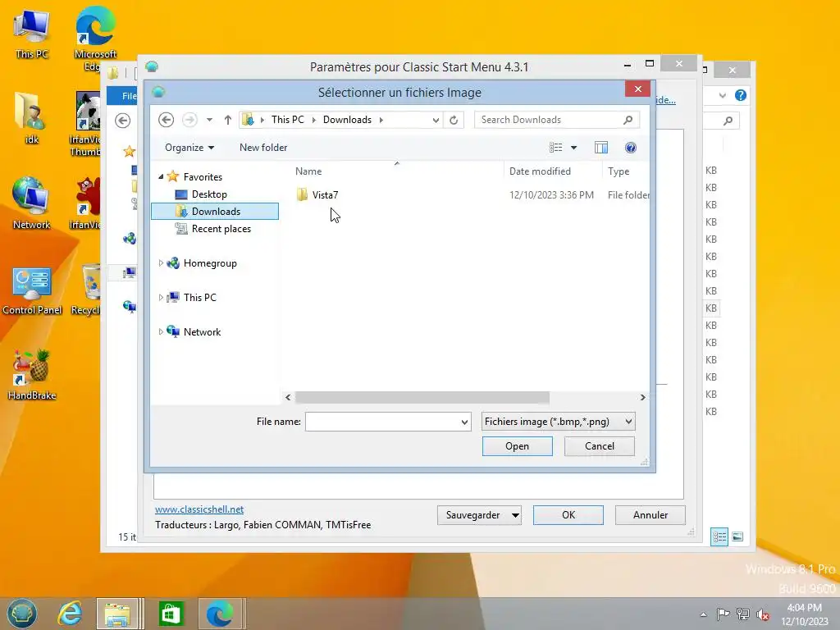This screenshot has height=630, width=840.
Task: Click the forward arrow in the file dialog
Action: pyautogui.click(x=189, y=120)
